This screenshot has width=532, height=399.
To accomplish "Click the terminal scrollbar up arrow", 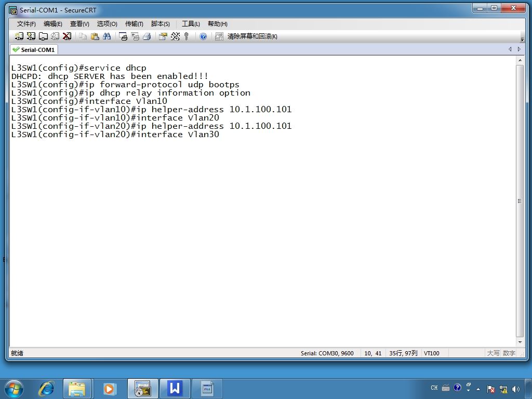I will [x=520, y=60].
